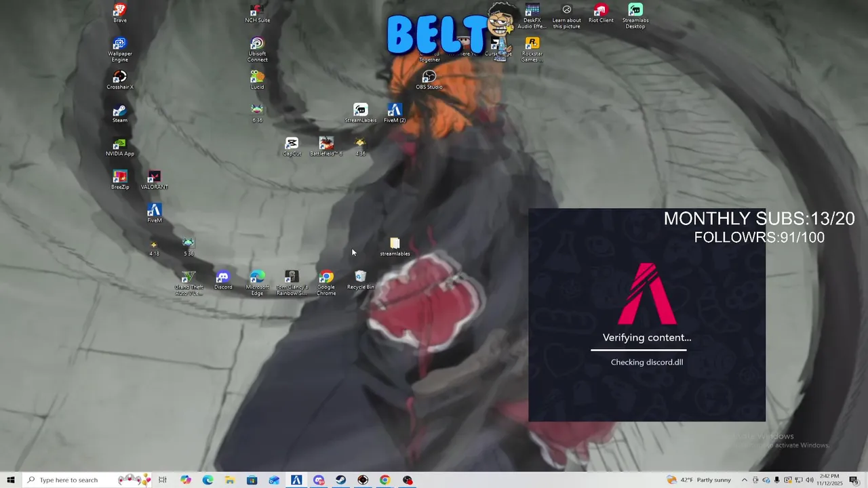Expand the hidden system tray icons chevron

coord(744,480)
